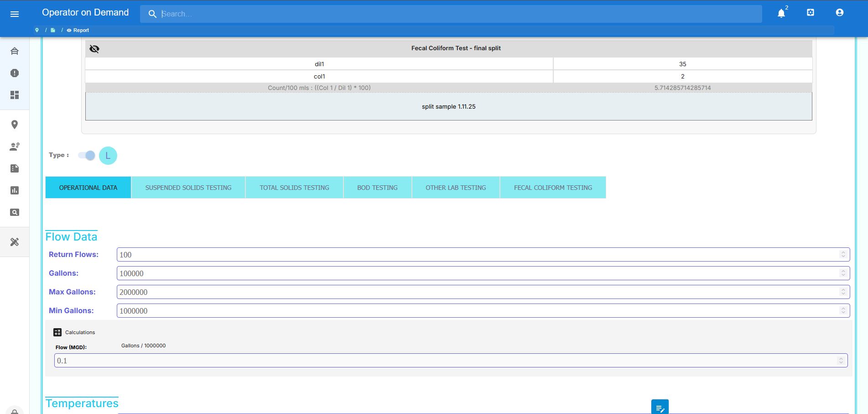Open the user account profile icon
Image resolution: width=868 pixels, height=414 pixels.
840,13
